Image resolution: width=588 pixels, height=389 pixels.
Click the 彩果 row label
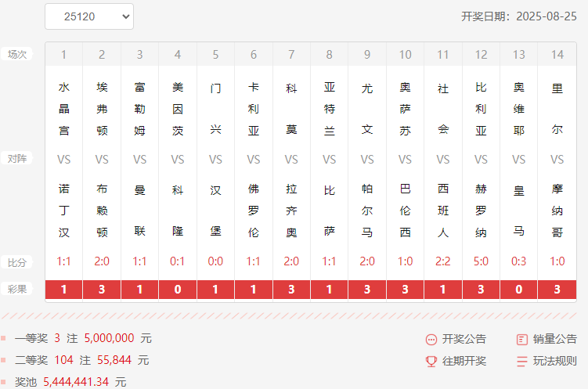click(x=17, y=289)
